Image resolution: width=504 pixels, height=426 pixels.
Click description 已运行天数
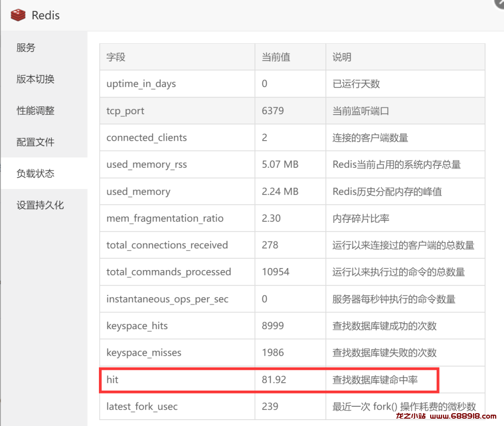[x=356, y=84]
